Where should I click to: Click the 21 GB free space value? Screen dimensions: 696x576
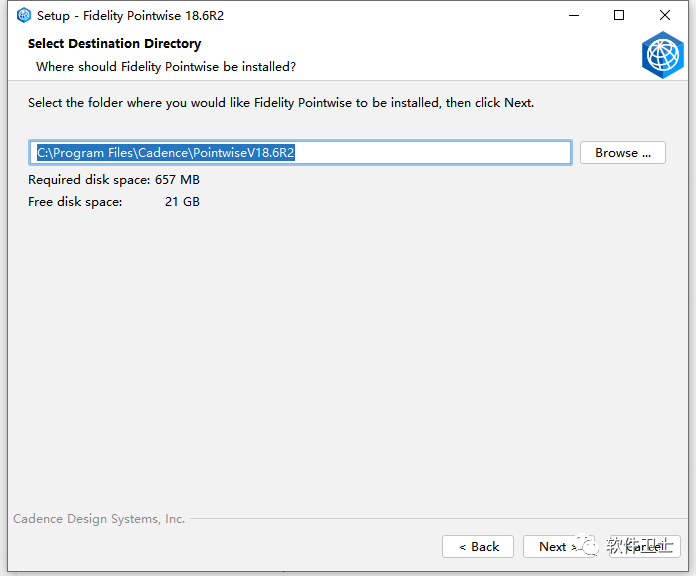pyautogui.click(x=182, y=202)
